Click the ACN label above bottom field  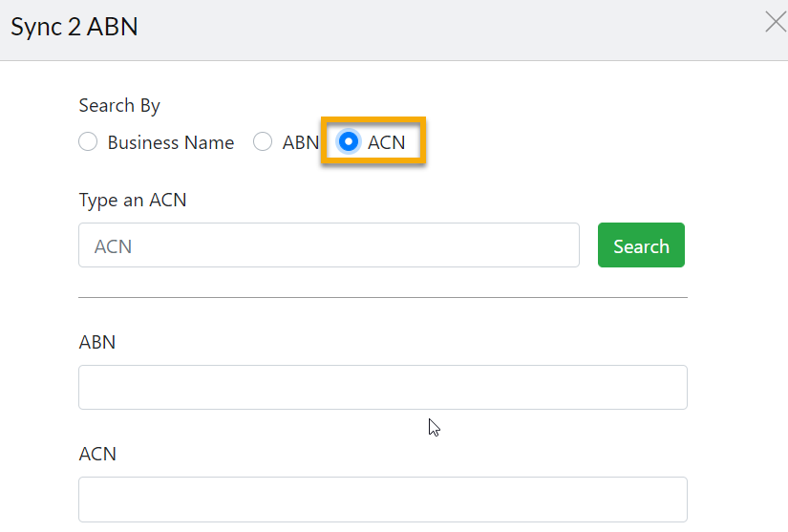97,454
